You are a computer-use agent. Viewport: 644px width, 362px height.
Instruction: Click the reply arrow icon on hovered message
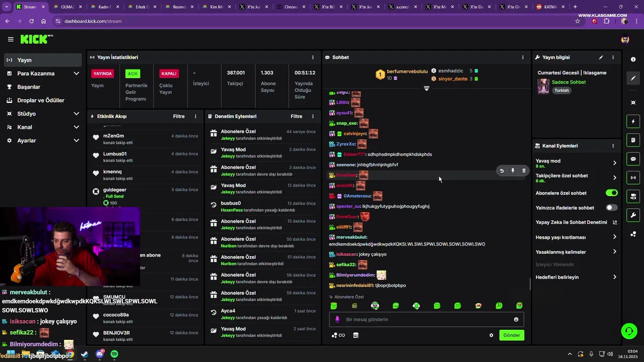pyautogui.click(x=502, y=171)
